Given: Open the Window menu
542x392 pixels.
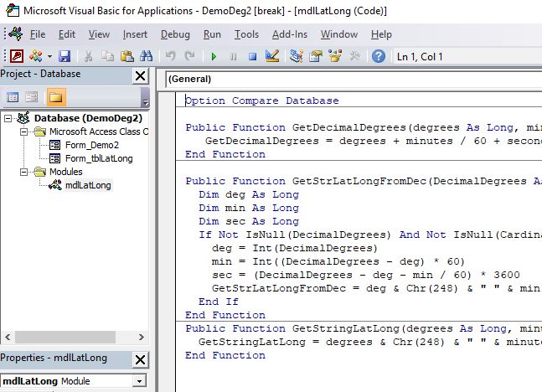Looking at the screenshot, I should [x=339, y=34].
